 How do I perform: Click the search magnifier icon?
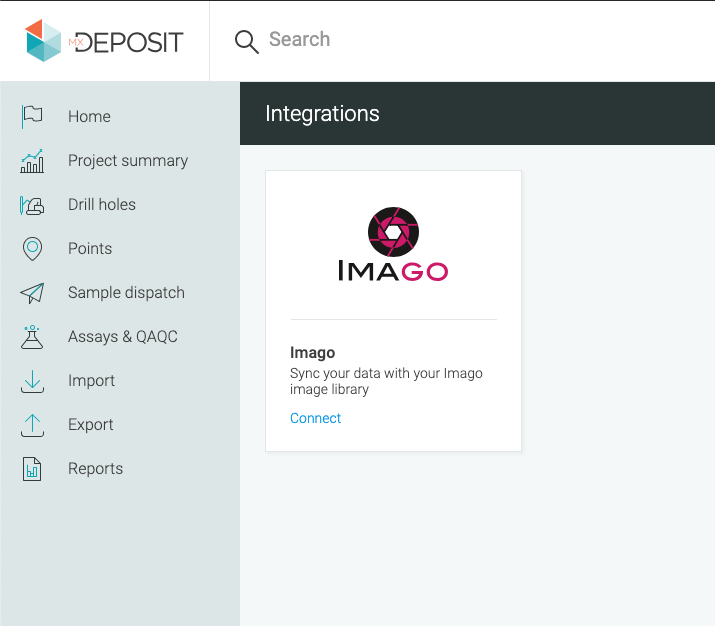(x=247, y=41)
